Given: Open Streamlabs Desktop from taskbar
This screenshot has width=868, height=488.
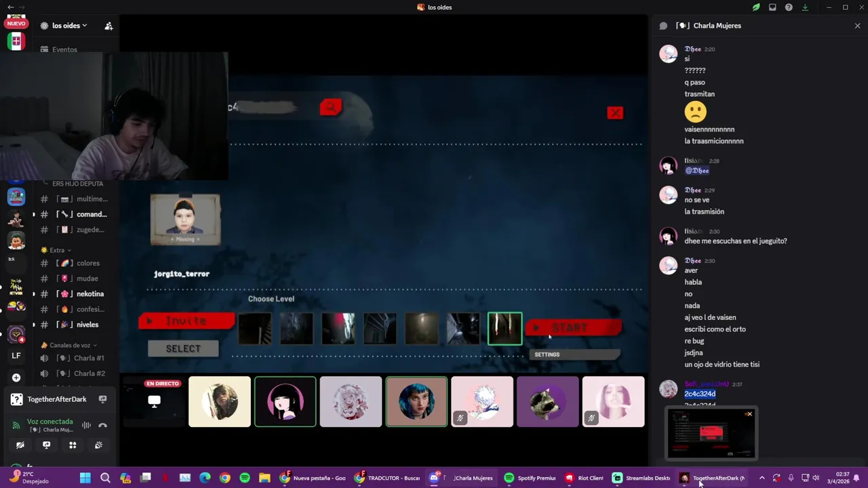Looking at the screenshot, I should pyautogui.click(x=642, y=478).
